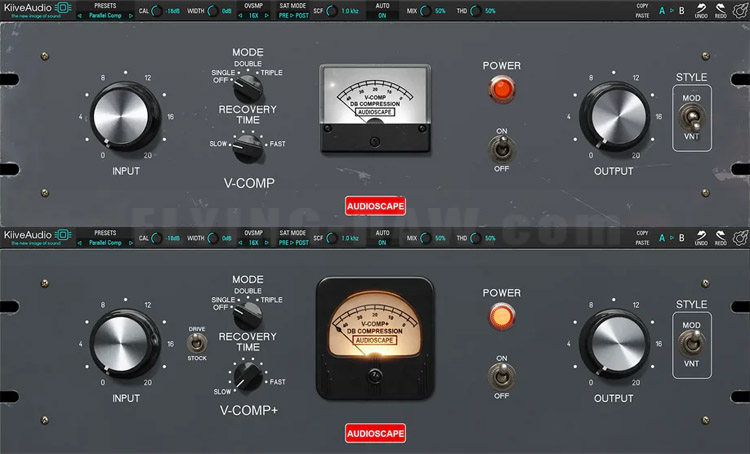750x454 pixels.
Task: Click the THD knob in V-COMP+ toolbar
Action: click(475, 238)
